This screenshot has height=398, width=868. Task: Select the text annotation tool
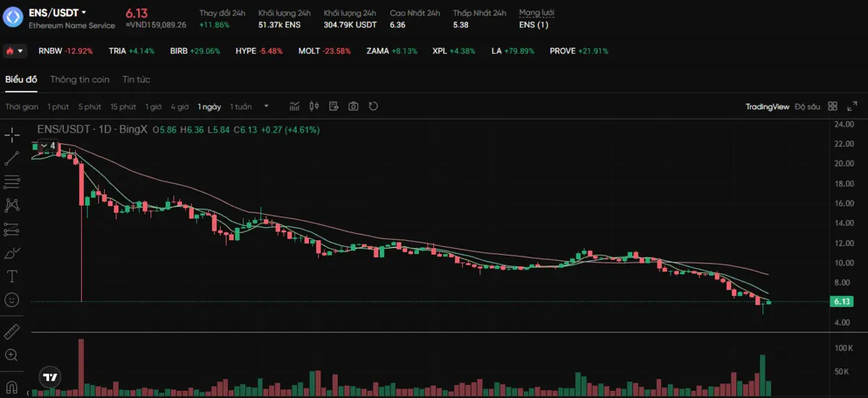click(x=12, y=276)
